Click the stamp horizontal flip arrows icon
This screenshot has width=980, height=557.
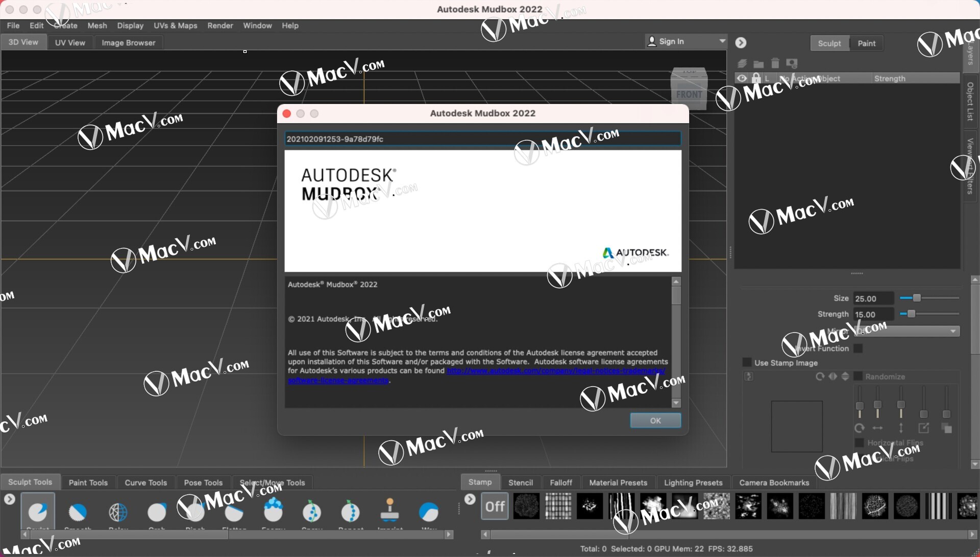click(833, 376)
